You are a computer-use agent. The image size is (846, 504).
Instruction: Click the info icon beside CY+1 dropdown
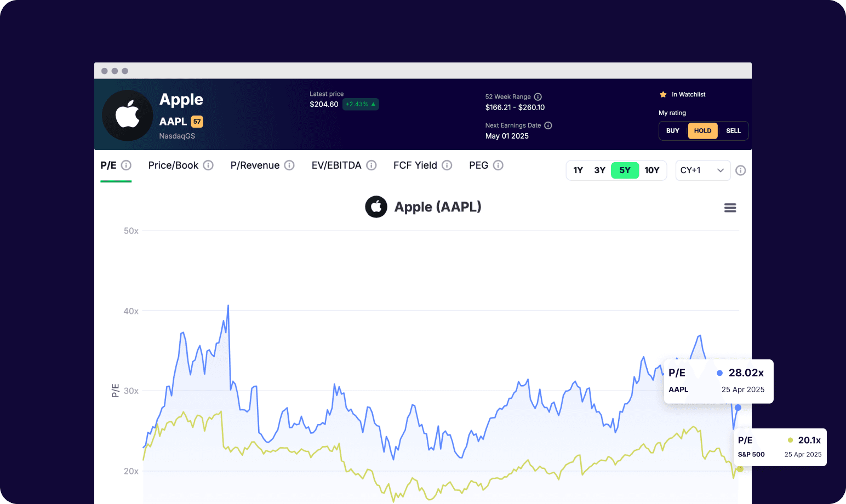click(x=740, y=170)
